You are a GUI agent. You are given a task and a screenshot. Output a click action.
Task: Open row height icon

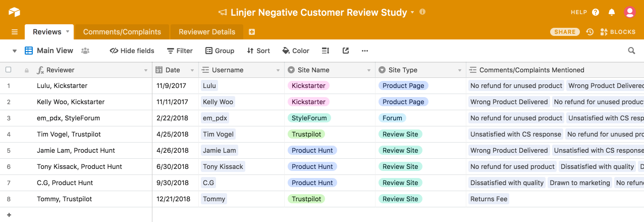[x=326, y=51]
